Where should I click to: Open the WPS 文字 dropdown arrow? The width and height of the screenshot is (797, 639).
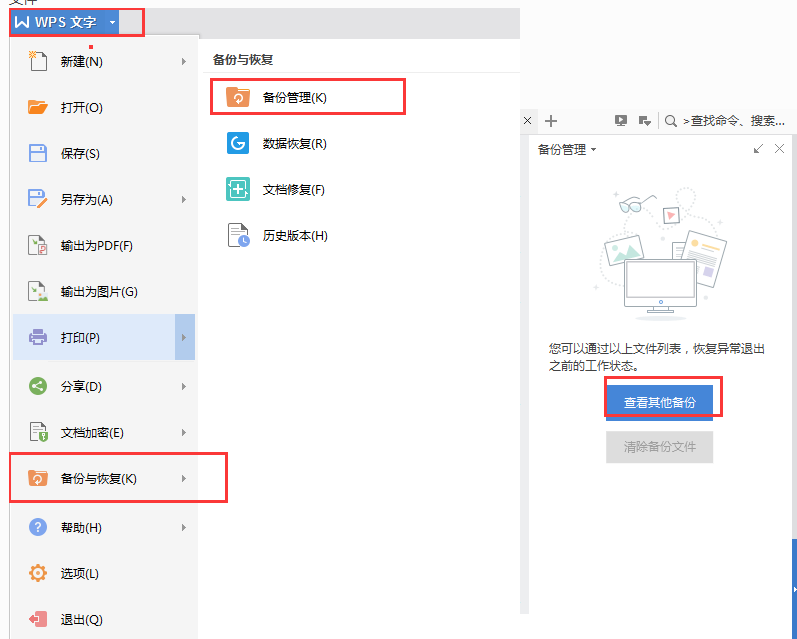pyautogui.click(x=112, y=22)
